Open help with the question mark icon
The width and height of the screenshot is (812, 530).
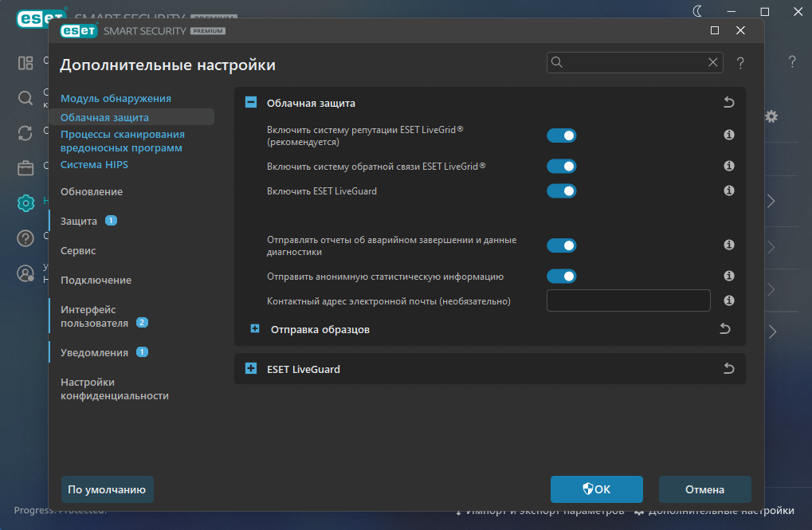point(740,63)
